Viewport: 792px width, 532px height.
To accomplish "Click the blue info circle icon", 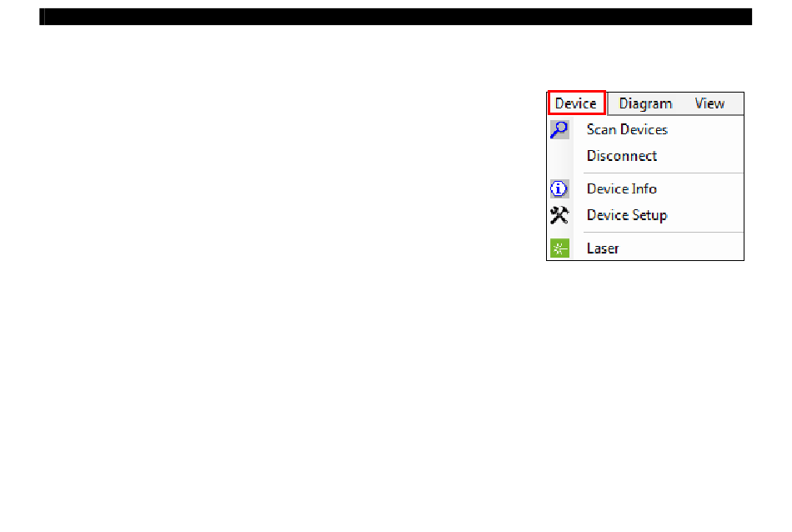I will pyautogui.click(x=559, y=189).
